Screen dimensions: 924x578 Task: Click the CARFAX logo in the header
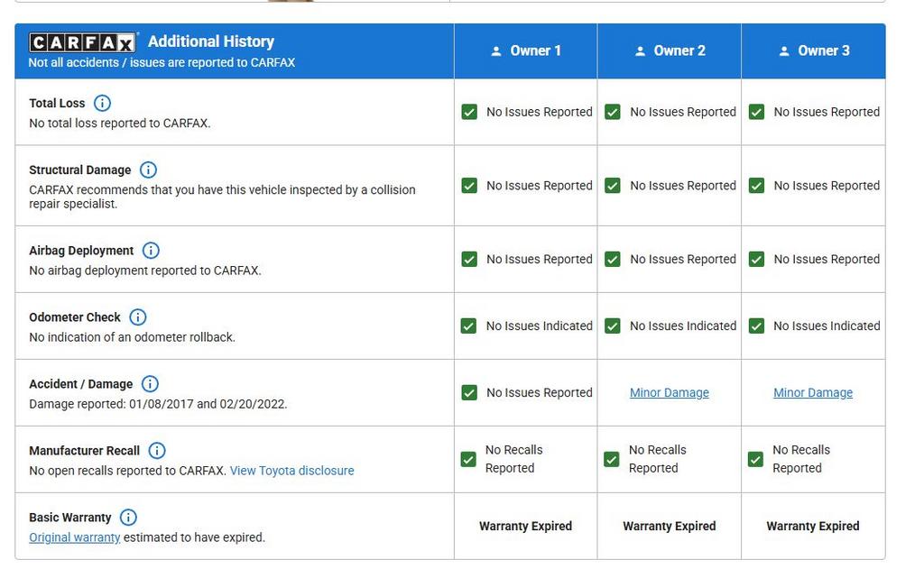coord(82,42)
